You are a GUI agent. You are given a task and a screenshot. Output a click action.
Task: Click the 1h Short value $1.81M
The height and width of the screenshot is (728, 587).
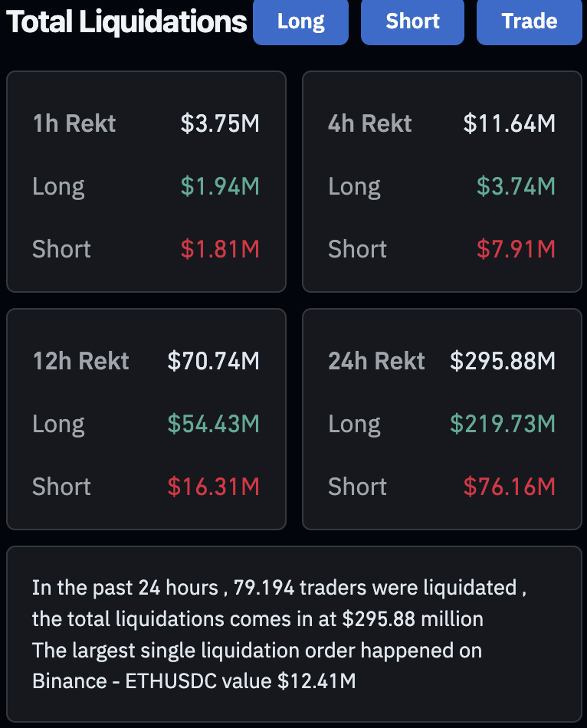(x=220, y=249)
